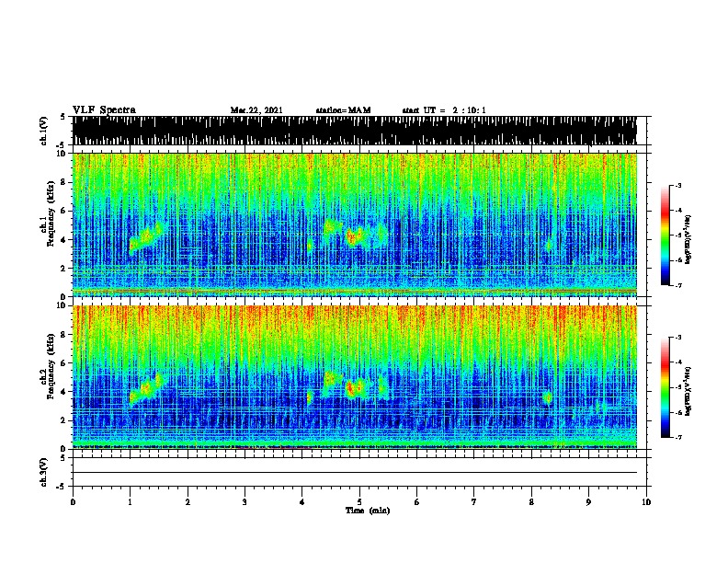Click the bright ch.1 burst near 5 minutes

356,236
